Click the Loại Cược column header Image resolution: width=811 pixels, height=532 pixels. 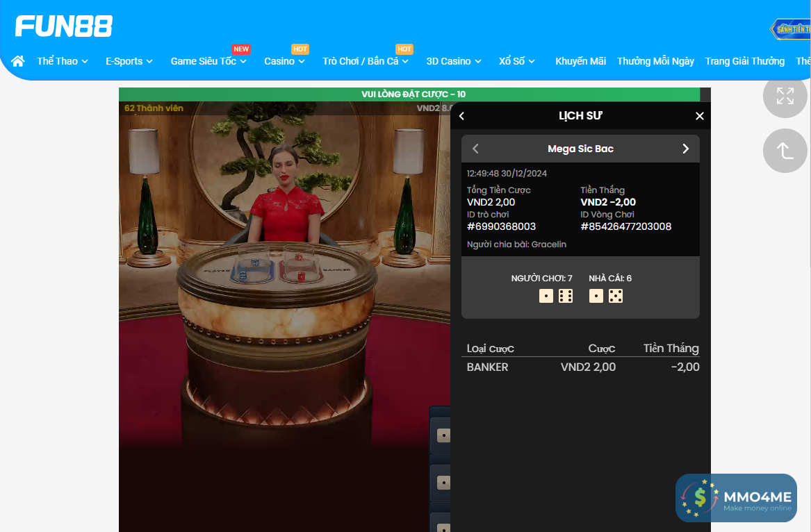(x=491, y=349)
